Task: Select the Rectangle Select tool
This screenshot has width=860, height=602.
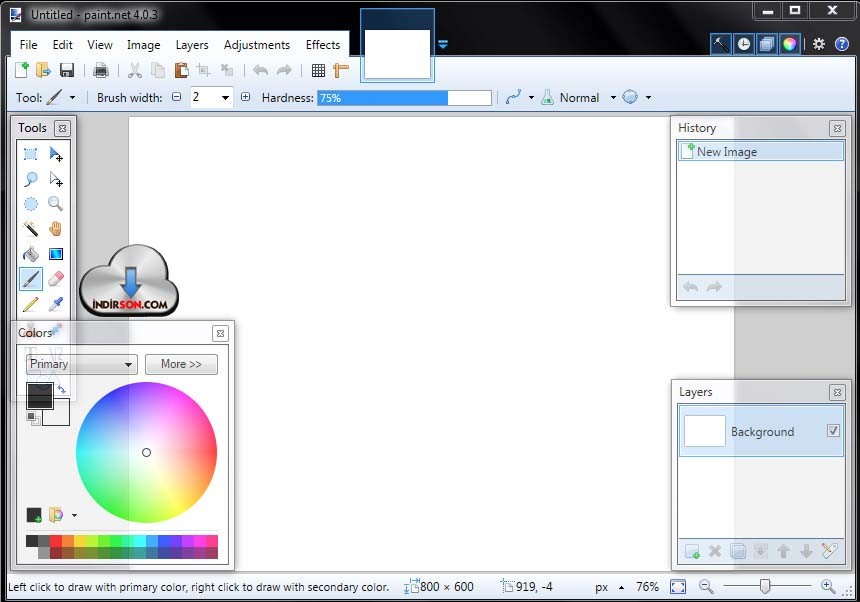Action: 31,154
